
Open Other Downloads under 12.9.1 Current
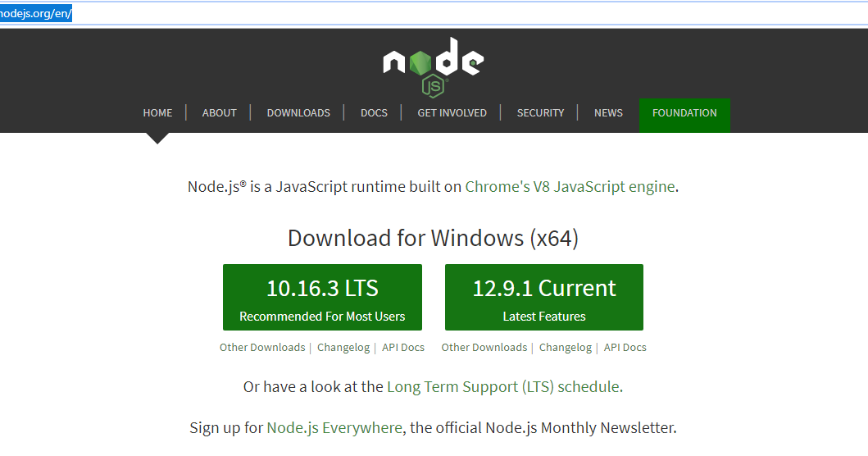(484, 348)
